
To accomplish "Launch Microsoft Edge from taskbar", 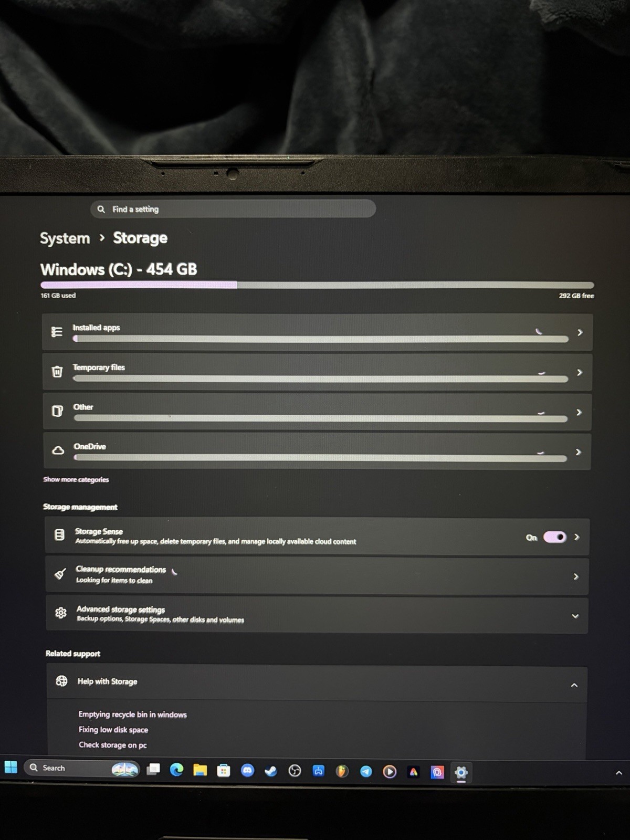I will (177, 770).
